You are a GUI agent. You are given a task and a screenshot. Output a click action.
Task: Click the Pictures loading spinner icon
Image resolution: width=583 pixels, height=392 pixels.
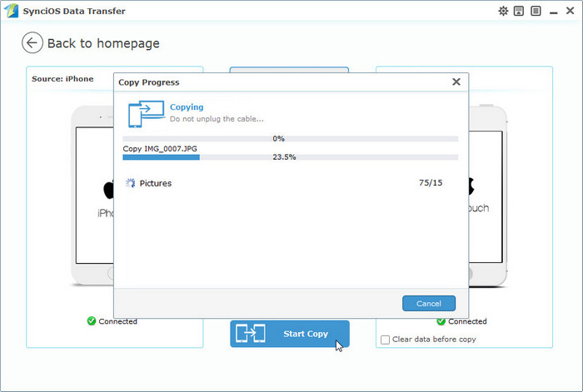pyautogui.click(x=130, y=183)
